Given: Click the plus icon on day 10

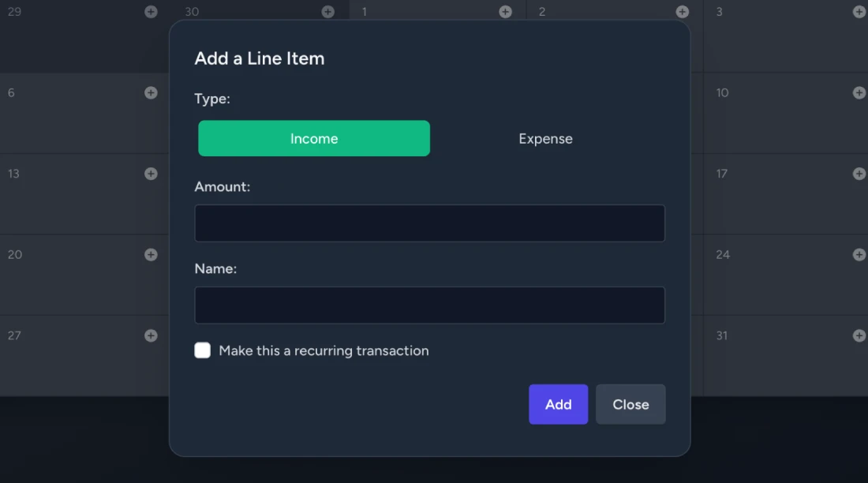Looking at the screenshot, I should pos(859,92).
